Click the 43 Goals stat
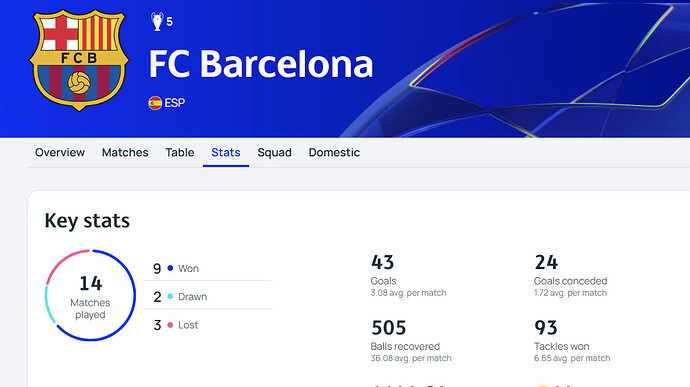Screen dimensions: 690x387 pos(408,275)
